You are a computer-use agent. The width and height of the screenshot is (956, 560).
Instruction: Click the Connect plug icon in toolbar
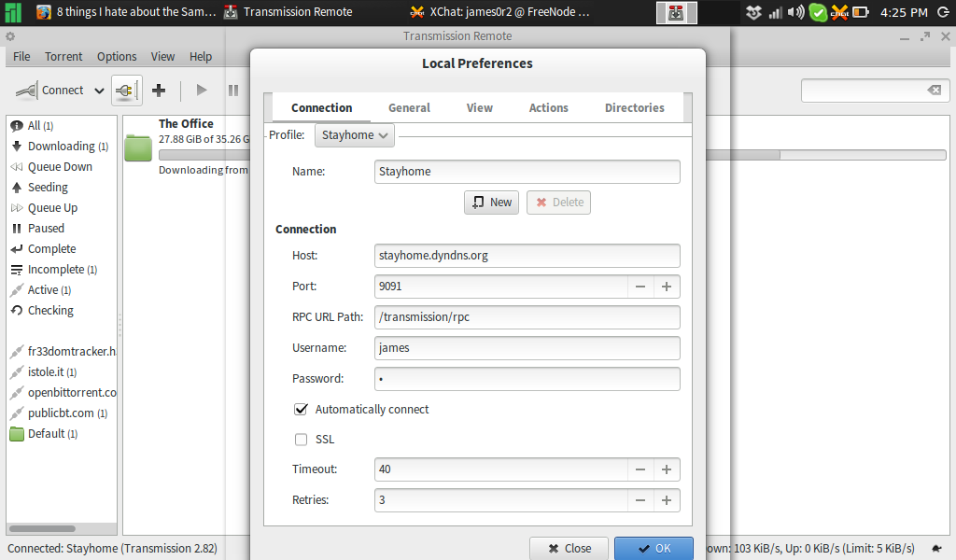(x=26, y=91)
